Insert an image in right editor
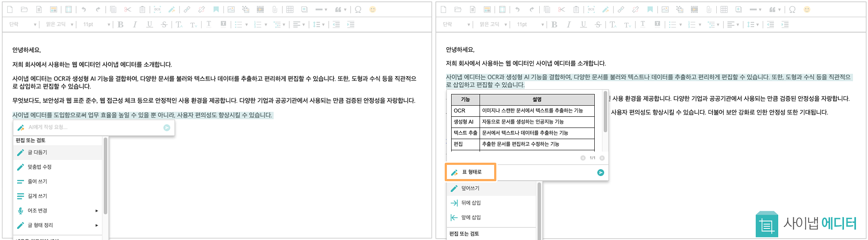 (665, 9)
